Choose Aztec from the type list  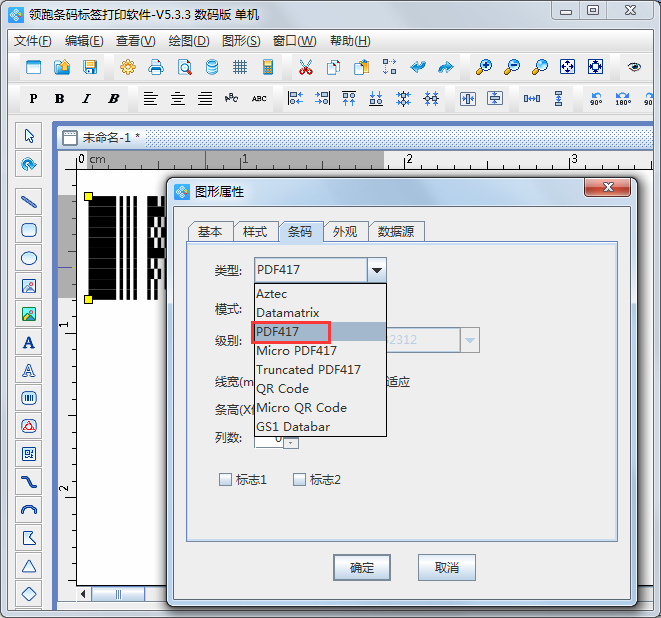pos(320,293)
